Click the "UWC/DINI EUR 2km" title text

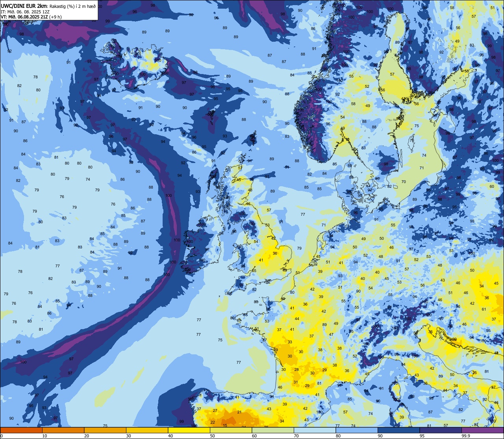24,6
